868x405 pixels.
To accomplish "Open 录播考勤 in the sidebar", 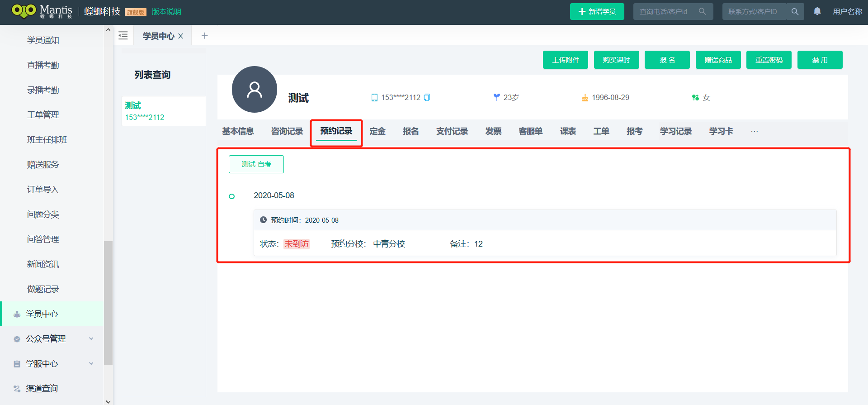I will pos(43,90).
